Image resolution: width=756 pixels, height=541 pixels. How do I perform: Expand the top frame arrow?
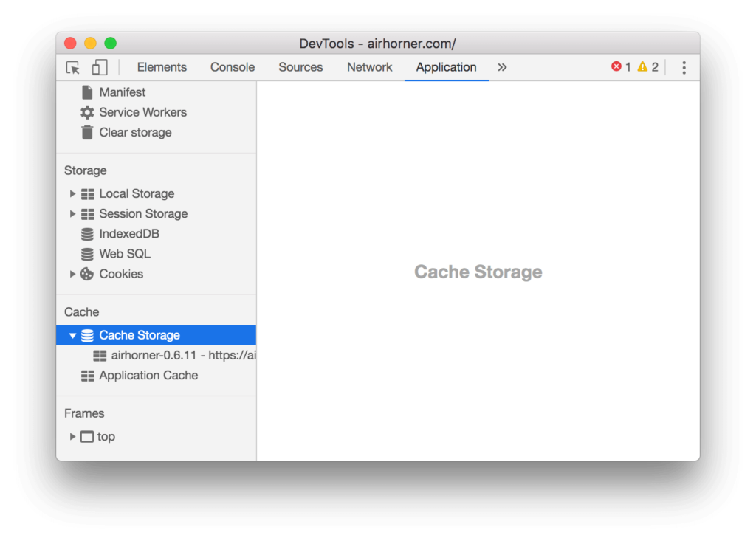click(72, 436)
